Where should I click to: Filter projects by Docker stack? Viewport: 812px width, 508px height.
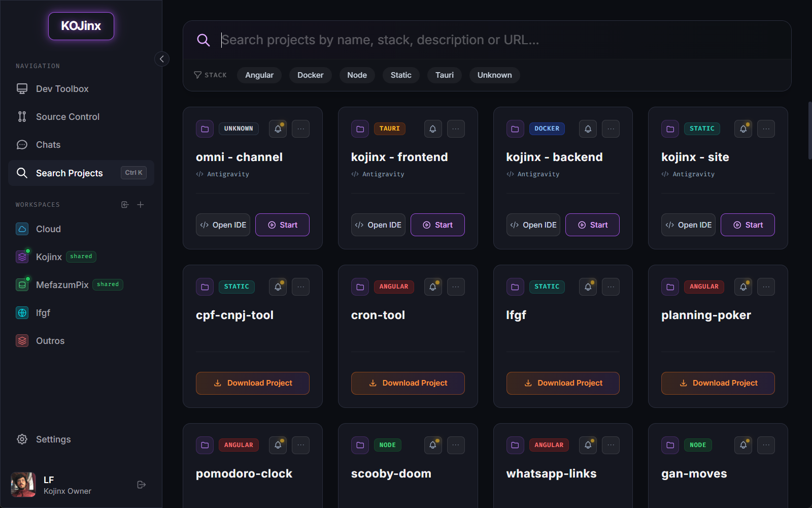tap(310, 75)
